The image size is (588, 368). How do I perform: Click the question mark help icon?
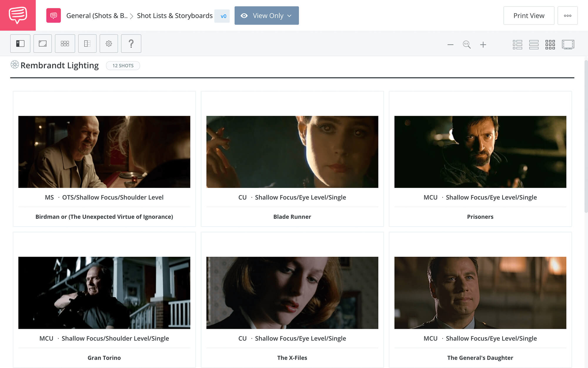click(x=131, y=44)
